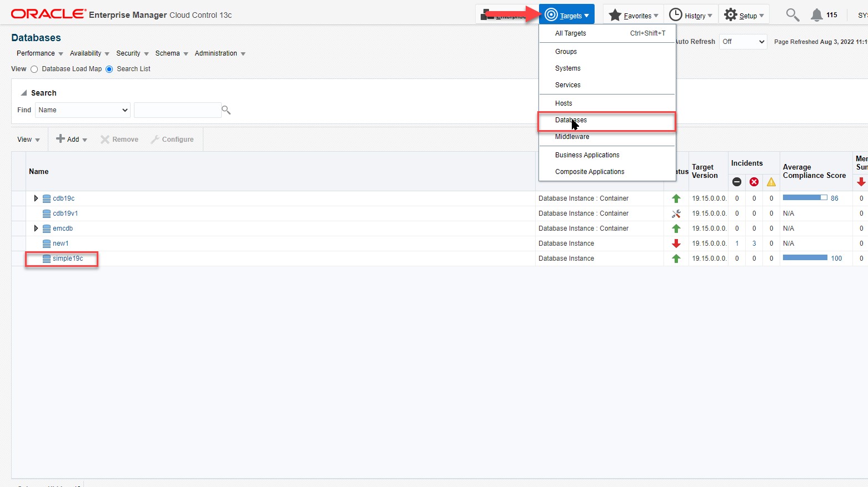Open new1 critical incidents count 3
This screenshot has height=487, width=868.
point(754,244)
